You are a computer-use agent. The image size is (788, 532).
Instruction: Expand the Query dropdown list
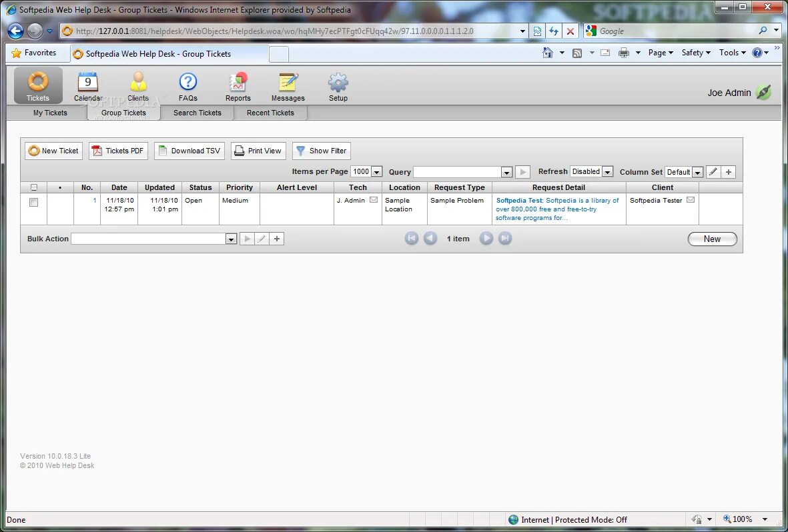(506, 172)
